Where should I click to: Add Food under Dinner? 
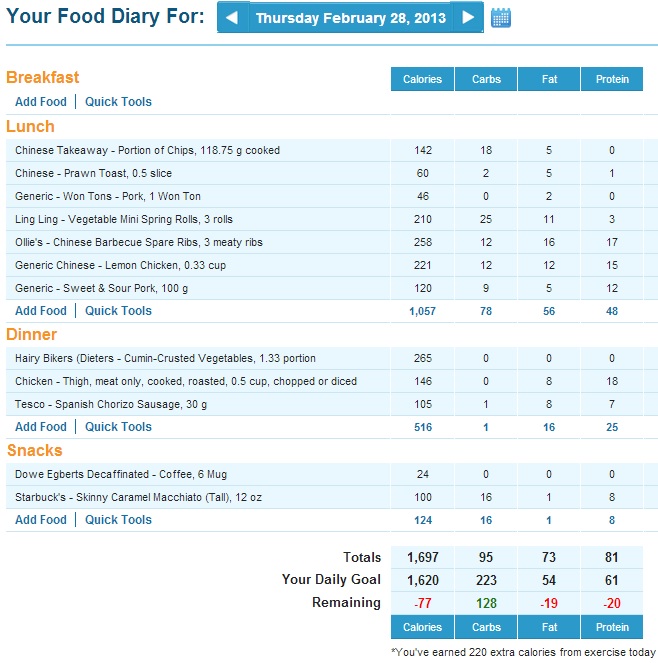coord(41,427)
